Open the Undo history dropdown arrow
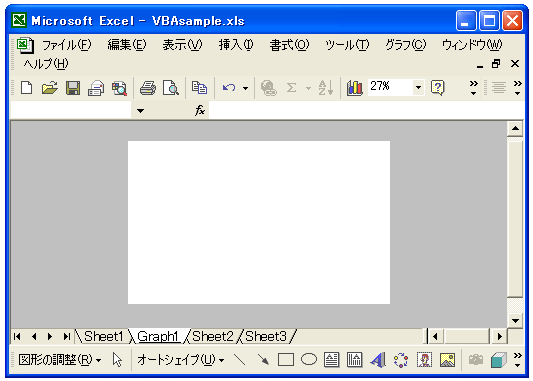 click(245, 88)
